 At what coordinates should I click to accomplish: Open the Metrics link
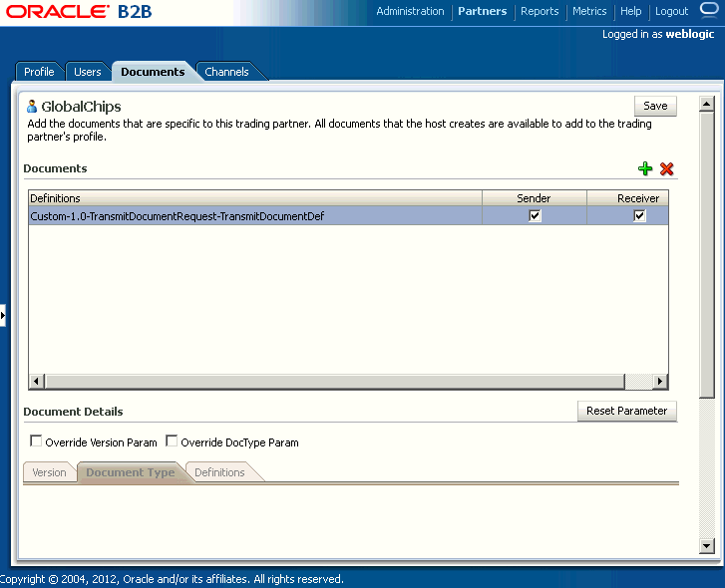[589, 11]
